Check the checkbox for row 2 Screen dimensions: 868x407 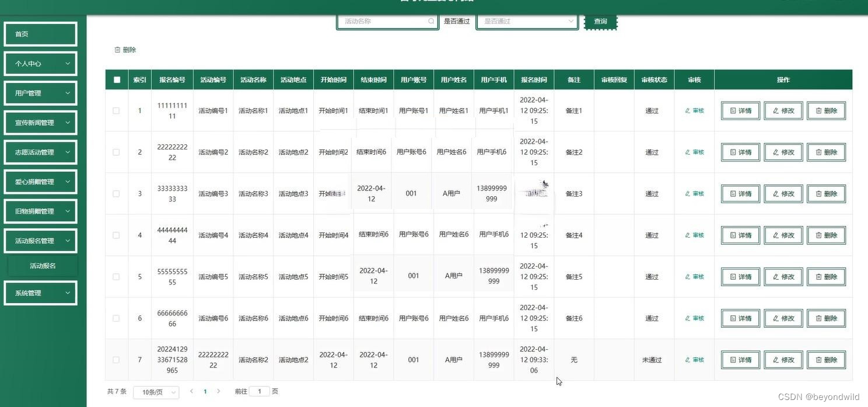(116, 152)
